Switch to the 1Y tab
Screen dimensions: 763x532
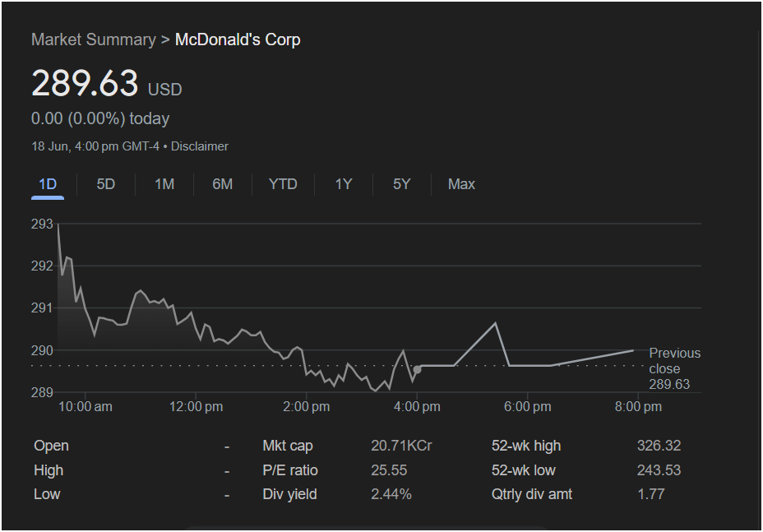click(x=344, y=184)
